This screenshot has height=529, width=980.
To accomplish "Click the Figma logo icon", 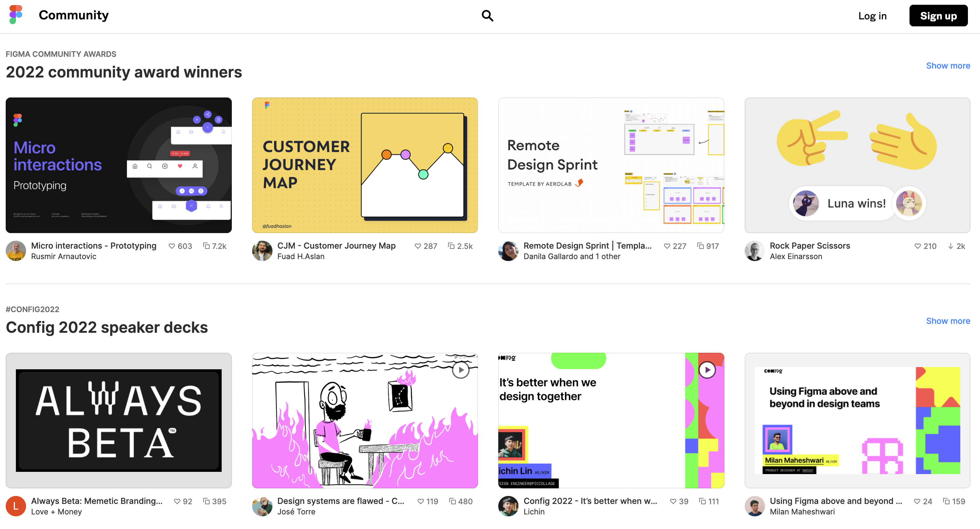I will click(x=16, y=15).
